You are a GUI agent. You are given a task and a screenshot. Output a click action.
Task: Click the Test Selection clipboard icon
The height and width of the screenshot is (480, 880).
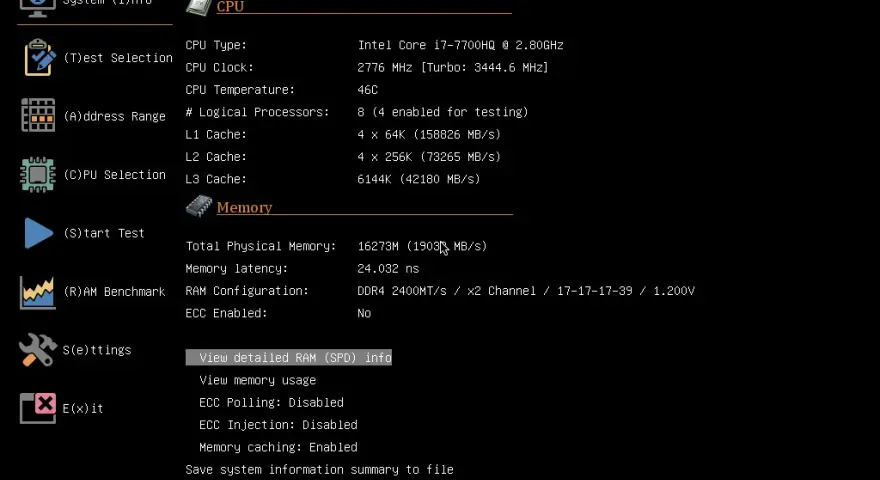tap(39, 57)
